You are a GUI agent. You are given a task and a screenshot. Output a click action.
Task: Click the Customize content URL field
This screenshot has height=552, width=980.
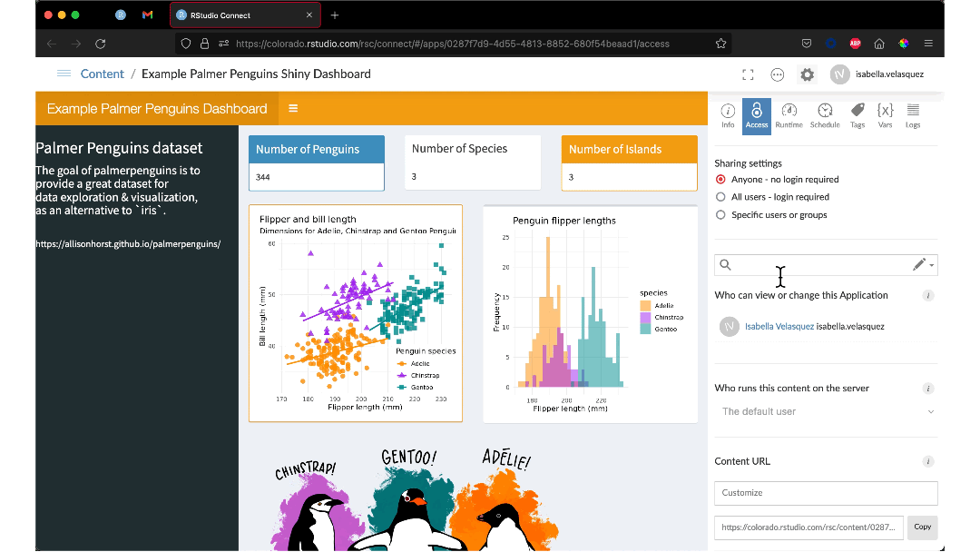click(826, 493)
